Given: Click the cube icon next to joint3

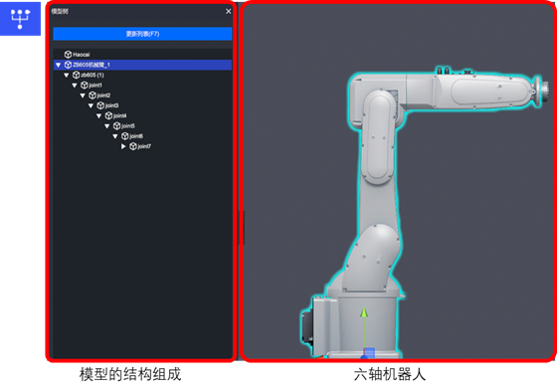Looking at the screenshot, I should coord(100,105).
